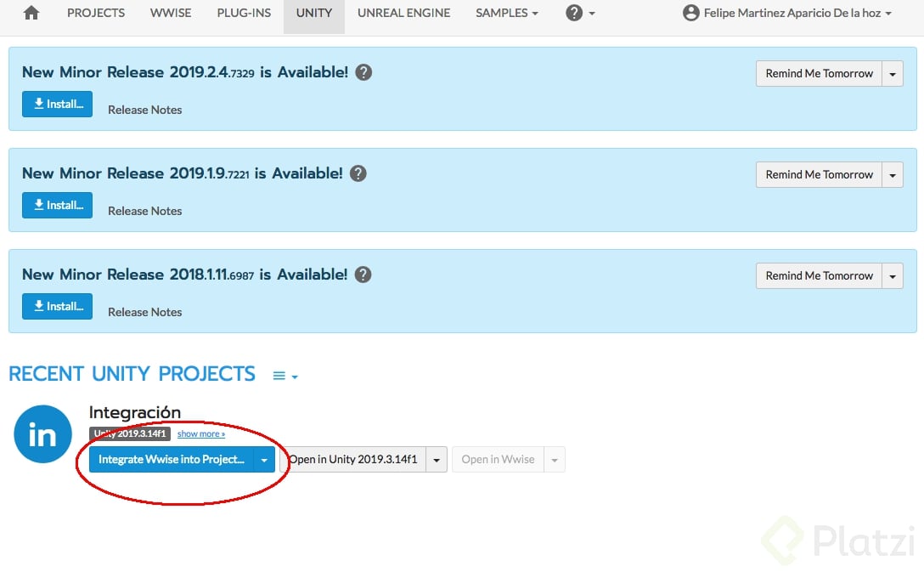Image resolution: width=924 pixels, height=572 pixels.
Task: Click help icon beside 2019.2.4.7329 release
Action: (363, 72)
